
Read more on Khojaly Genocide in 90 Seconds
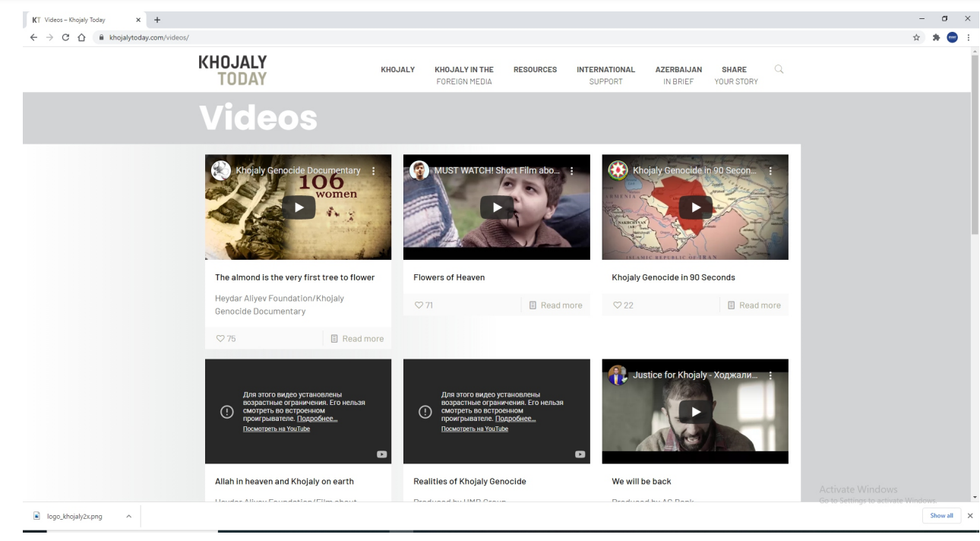(x=754, y=305)
